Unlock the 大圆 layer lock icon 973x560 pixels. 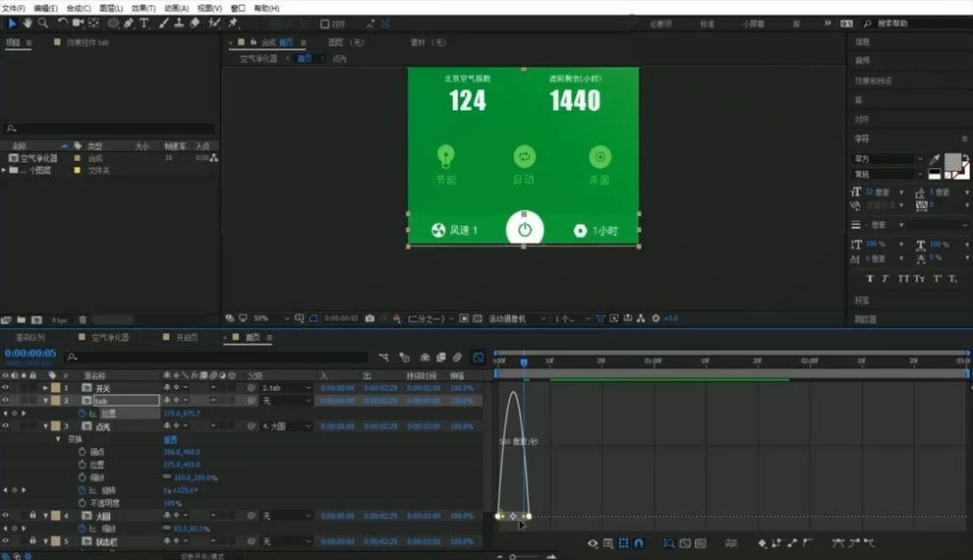click(x=32, y=516)
